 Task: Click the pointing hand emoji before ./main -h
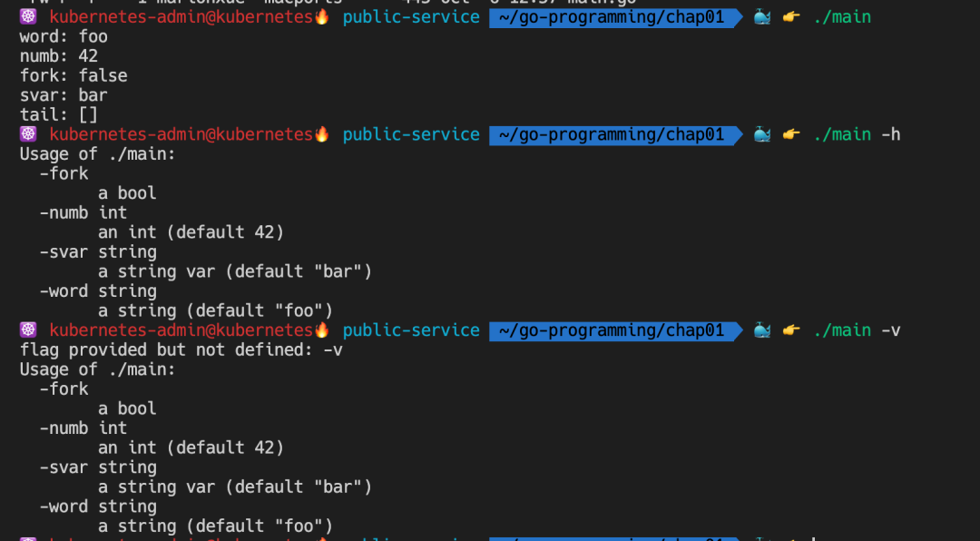pos(791,134)
